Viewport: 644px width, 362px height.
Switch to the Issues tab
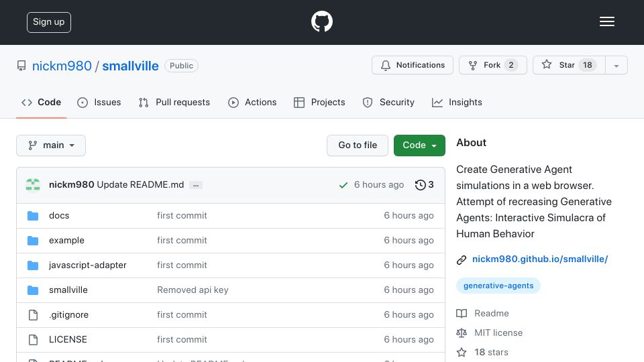click(x=99, y=102)
